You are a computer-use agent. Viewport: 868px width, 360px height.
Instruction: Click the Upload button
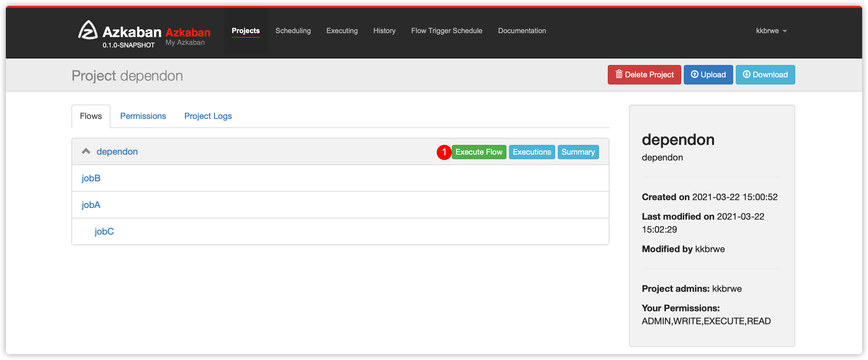tap(708, 74)
